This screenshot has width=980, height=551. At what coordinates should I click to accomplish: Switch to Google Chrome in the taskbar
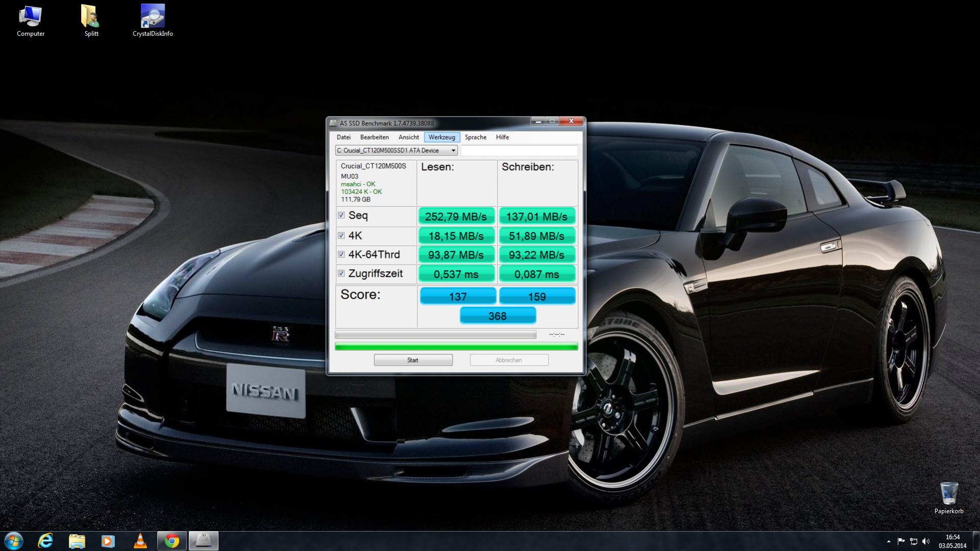click(x=172, y=541)
